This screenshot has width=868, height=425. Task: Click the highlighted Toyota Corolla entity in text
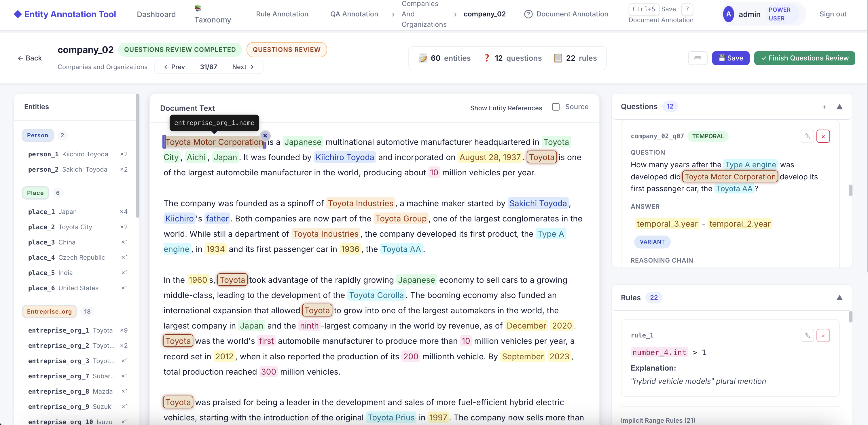click(376, 295)
